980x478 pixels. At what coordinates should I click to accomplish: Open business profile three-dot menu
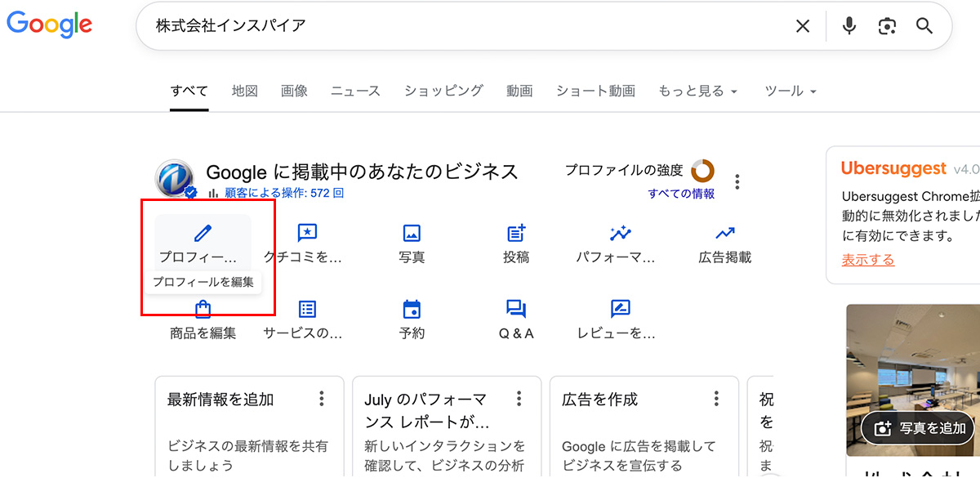coord(737,181)
